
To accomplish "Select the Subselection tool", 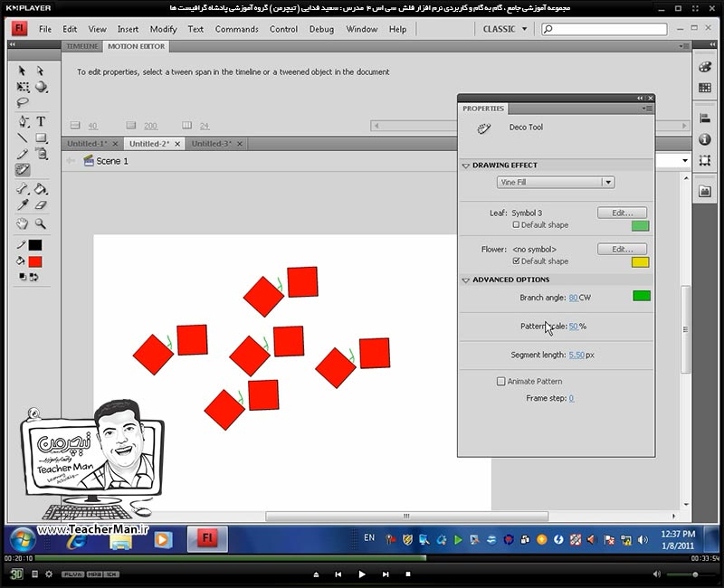I will coord(40,71).
